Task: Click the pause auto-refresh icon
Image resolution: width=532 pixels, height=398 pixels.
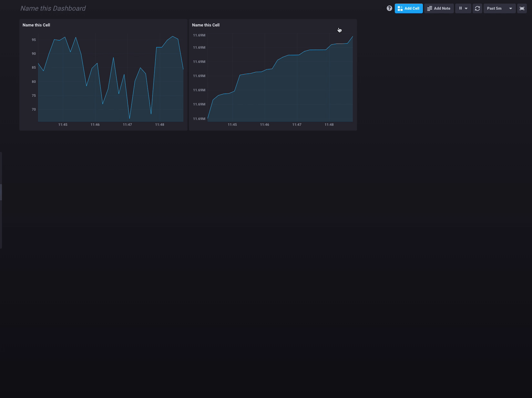Action: point(461,8)
